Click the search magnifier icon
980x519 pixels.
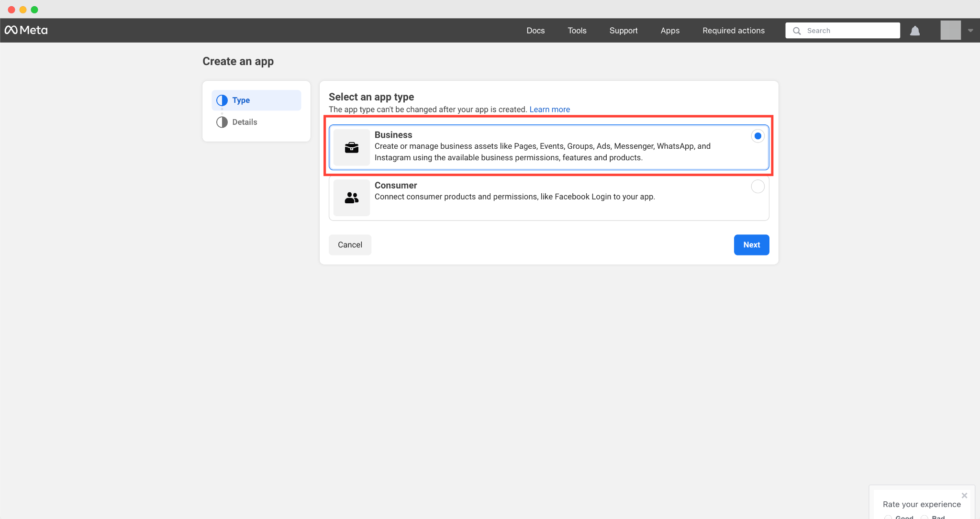tap(797, 31)
